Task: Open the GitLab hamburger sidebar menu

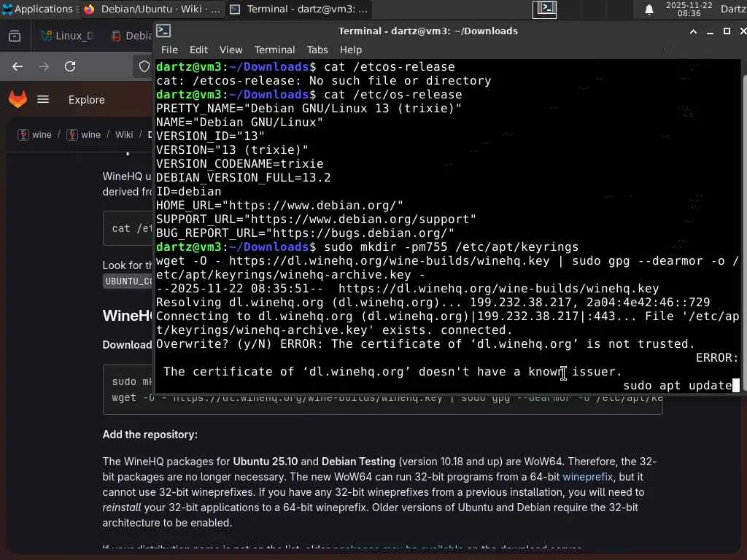Action: [x=43, y=99]
